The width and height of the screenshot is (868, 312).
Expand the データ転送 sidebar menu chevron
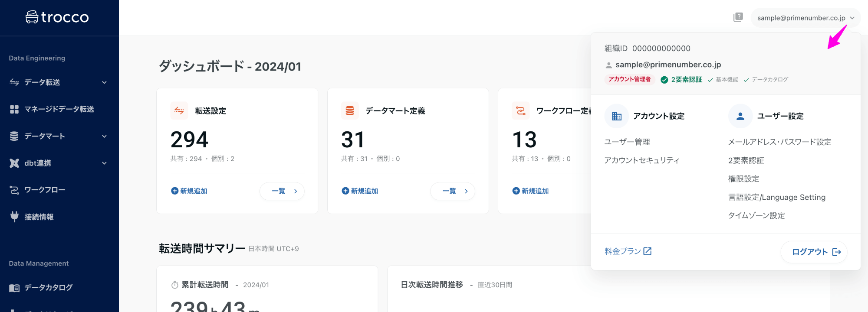point(104,82)
